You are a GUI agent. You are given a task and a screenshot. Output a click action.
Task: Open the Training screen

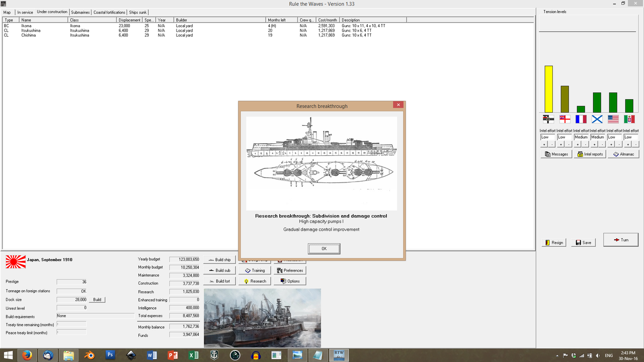coord(255,270)
